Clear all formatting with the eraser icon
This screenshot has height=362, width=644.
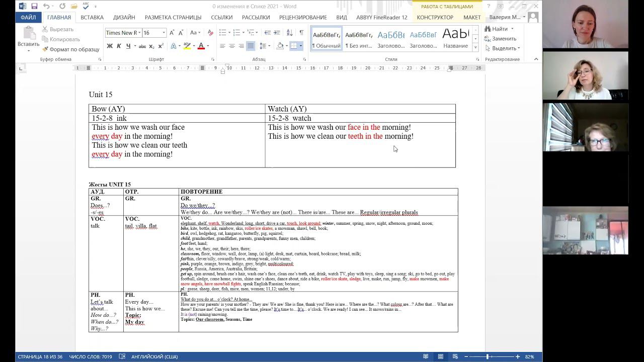point(210,33)
